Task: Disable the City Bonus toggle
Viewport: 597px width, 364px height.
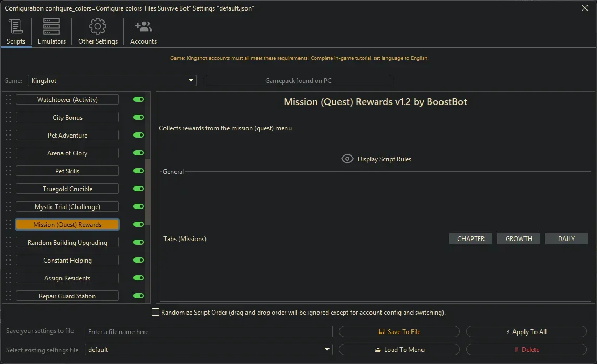Action: coord(138,117)
